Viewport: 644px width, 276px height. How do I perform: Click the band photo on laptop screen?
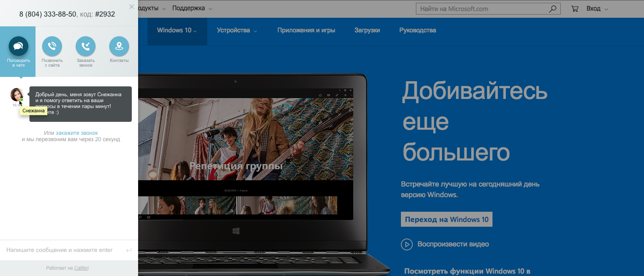245,139
